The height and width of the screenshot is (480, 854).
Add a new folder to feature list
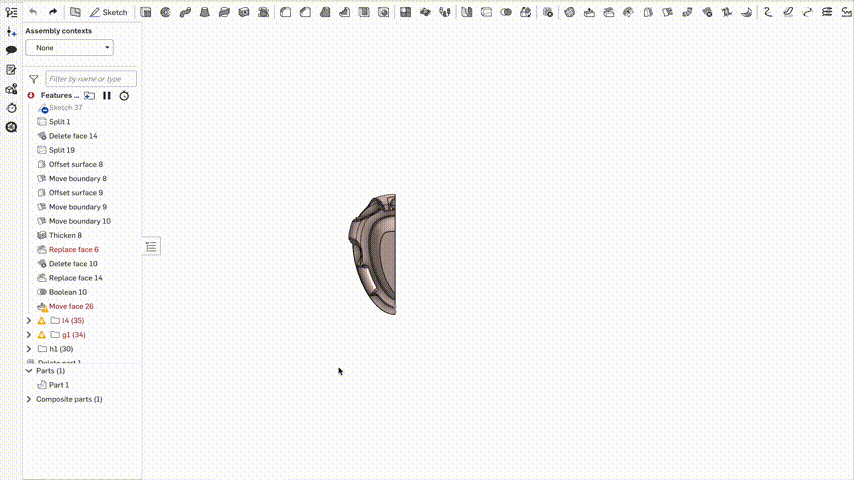(89, 95)
